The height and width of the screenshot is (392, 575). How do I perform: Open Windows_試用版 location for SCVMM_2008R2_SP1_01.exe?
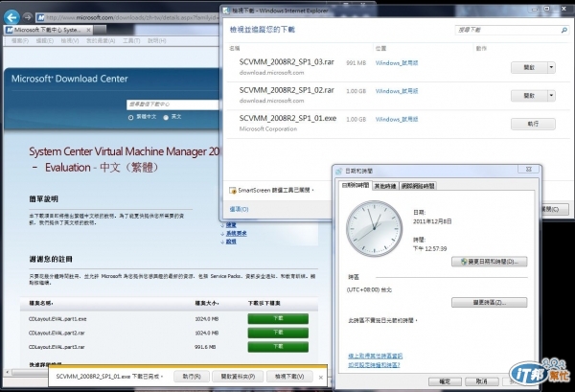coord(397,120)
